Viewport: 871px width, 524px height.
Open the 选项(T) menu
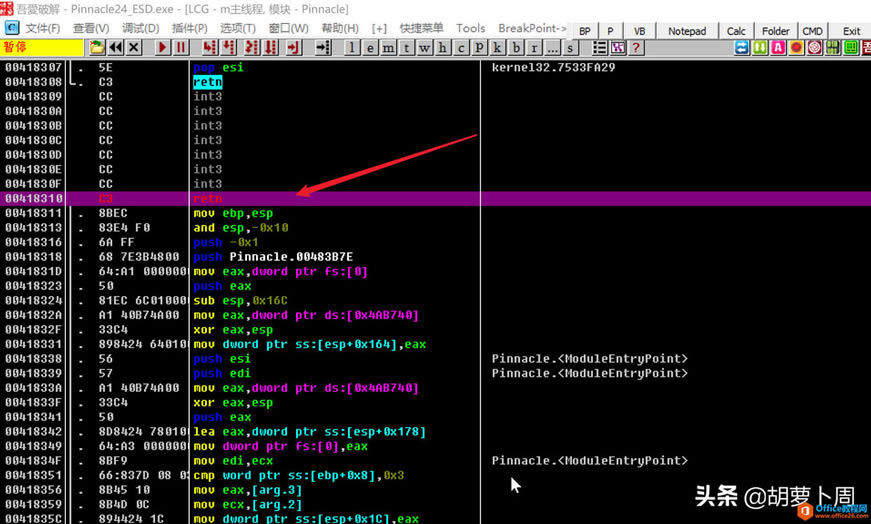click(x=238, y=28)
